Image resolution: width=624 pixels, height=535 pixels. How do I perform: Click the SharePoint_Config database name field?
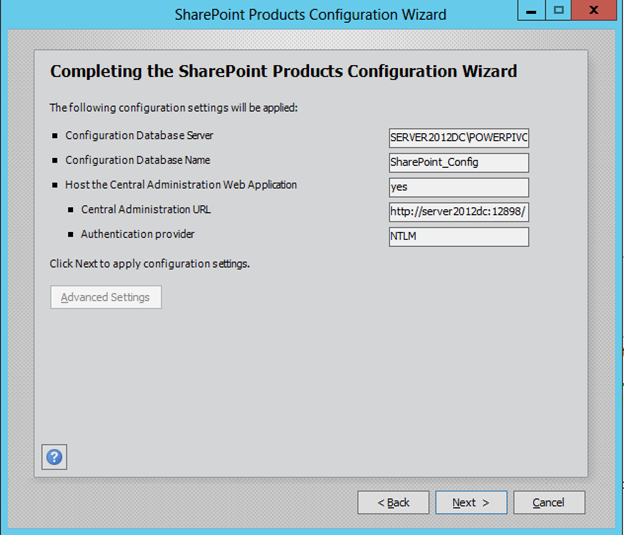coord(459,162)
